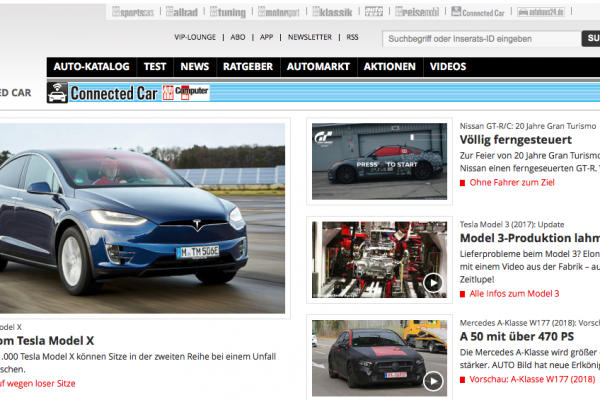Open the NEWSLETTER link
Screen dimensions: 600x400
click(x=310, y=37)
